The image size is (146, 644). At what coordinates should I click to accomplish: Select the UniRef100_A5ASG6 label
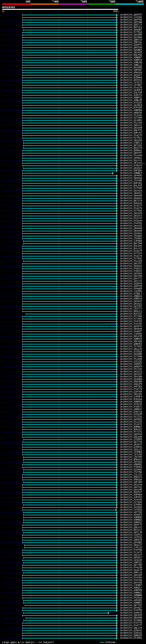coord(131,72)
